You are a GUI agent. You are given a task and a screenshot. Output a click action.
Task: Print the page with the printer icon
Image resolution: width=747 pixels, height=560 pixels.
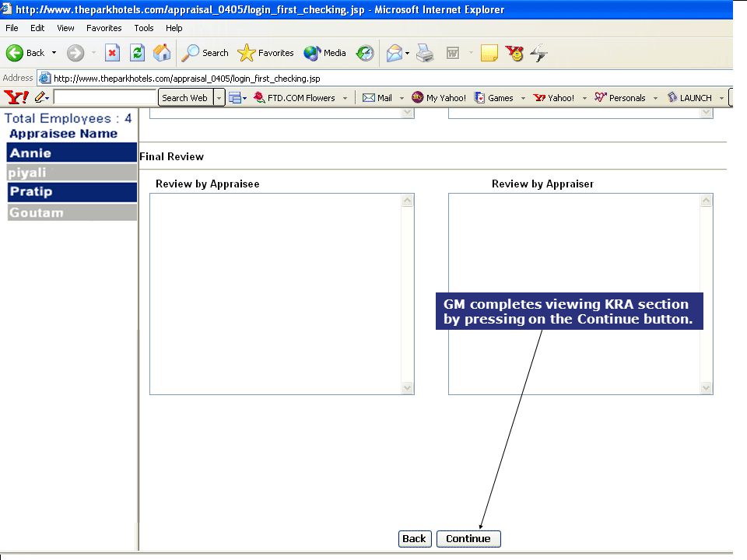425,53
